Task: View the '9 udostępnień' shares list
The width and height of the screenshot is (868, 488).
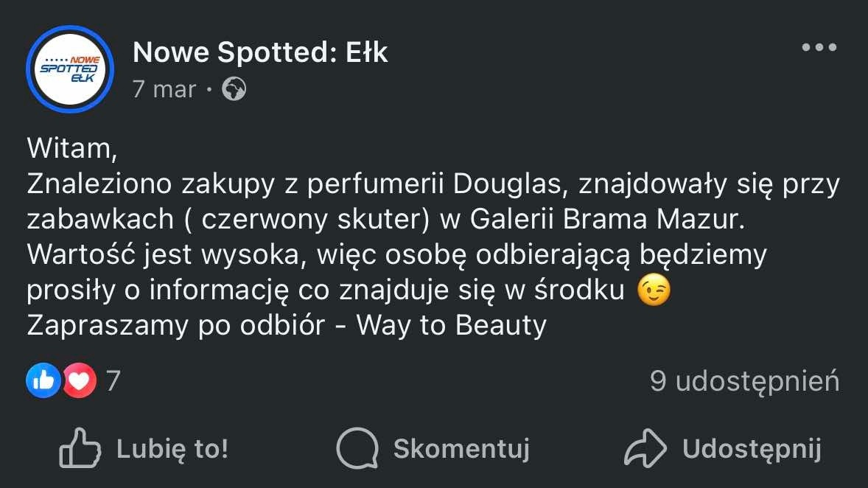Action: [744, 380]
